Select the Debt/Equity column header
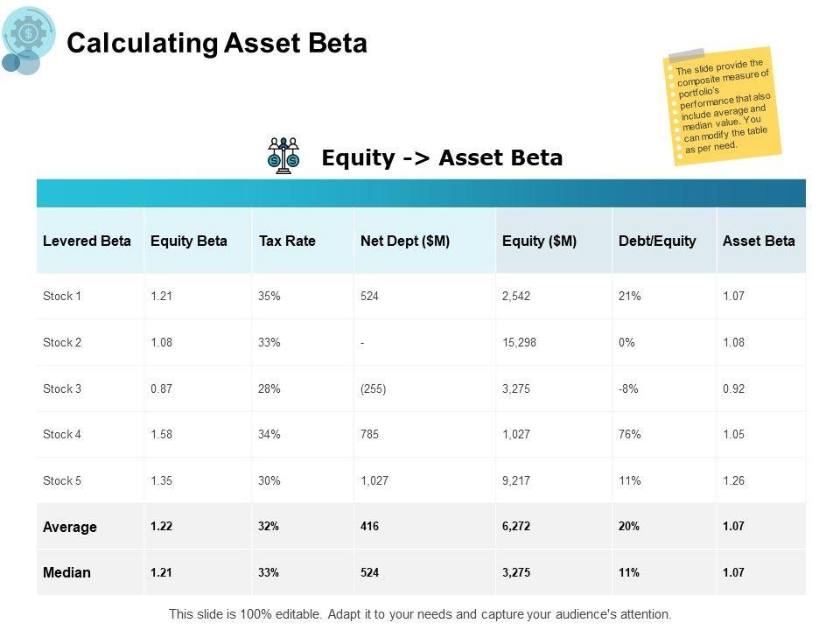 point(657,241)
